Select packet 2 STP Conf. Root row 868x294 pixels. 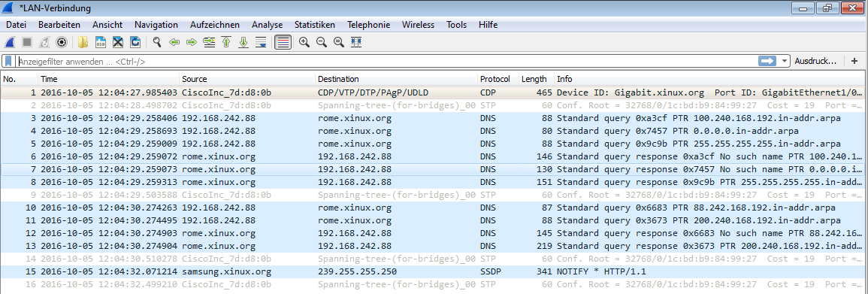[x=432, y=105]
